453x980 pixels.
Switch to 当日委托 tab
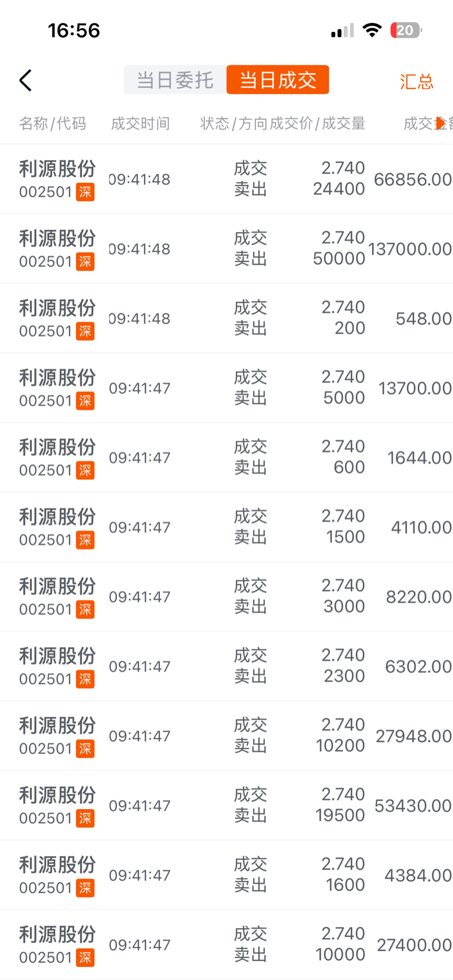tap(175, 80)
